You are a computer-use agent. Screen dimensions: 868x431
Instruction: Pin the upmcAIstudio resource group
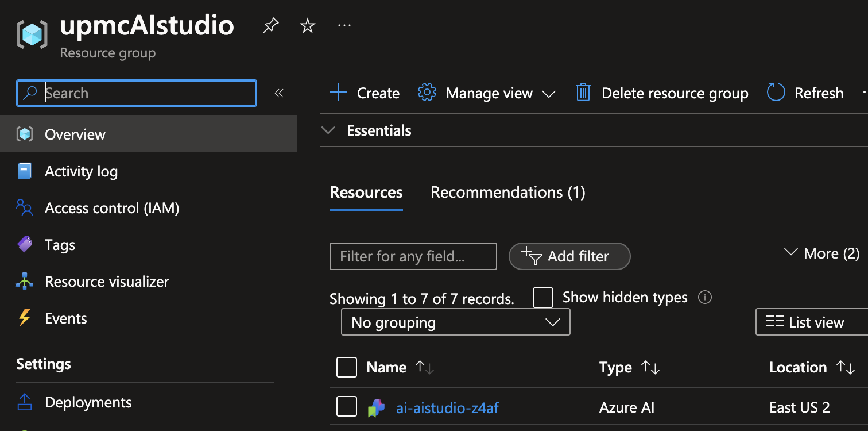coord(270,25)
